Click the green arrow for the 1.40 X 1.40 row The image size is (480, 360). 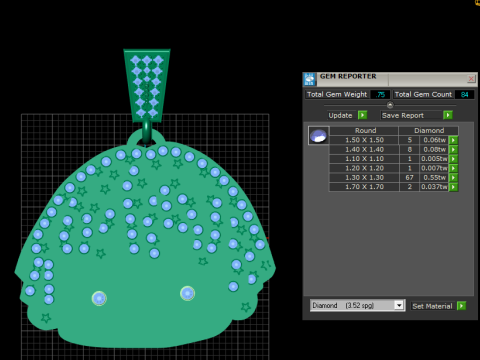pyautogui.click(x=453, y=149)
